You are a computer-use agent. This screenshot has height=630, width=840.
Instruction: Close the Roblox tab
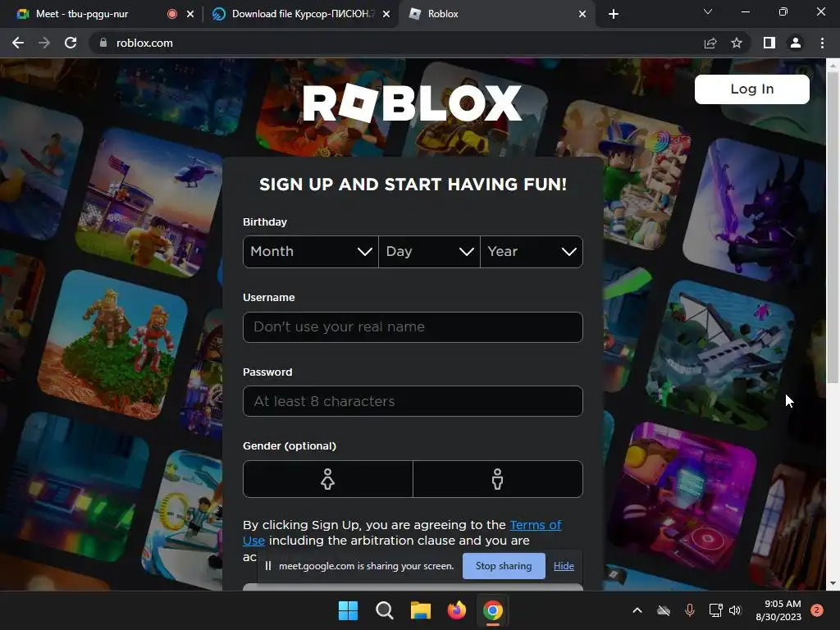point(582,14)
